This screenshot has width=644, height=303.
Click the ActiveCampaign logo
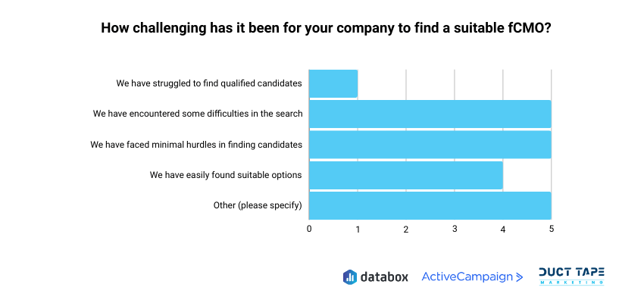[x=472, y=277]
